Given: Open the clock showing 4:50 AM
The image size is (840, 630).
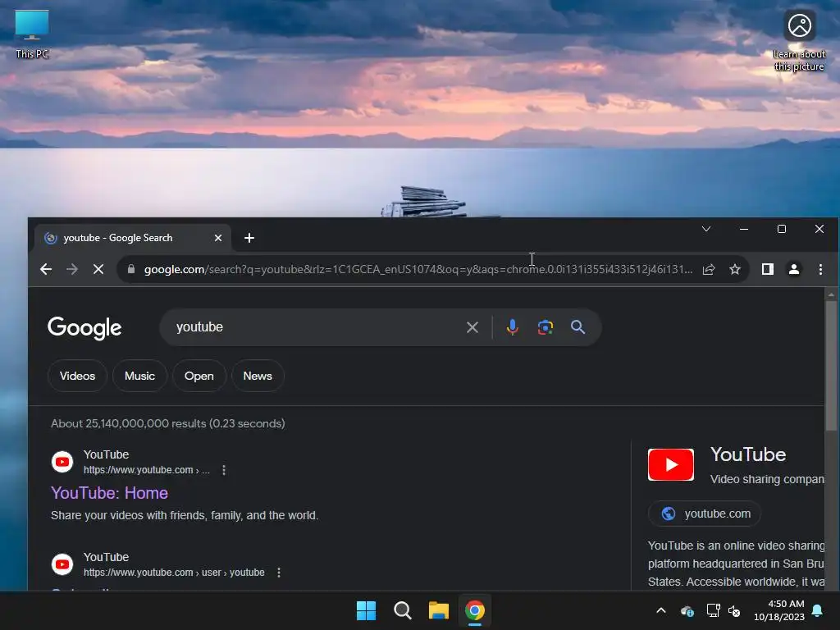Looking at the screenshot, I should 779,610.
